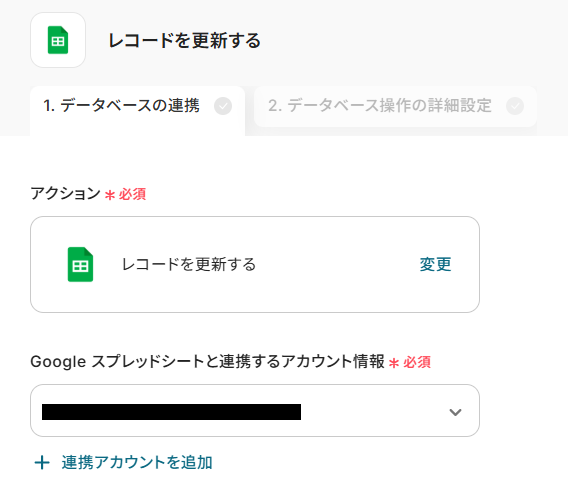Viewport: 568px width, 500px height.
Task: Click the Google Sheets icon inside action card
Action: [x=80, y=264]
